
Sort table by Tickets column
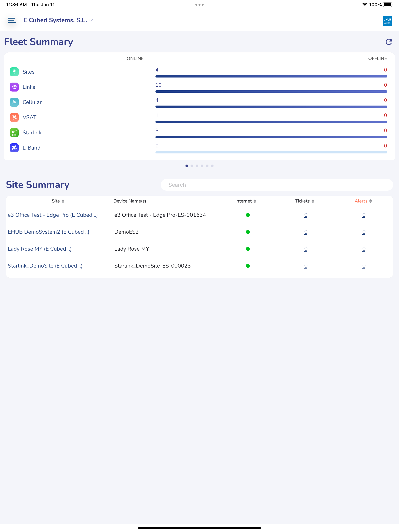pos(305,201)
